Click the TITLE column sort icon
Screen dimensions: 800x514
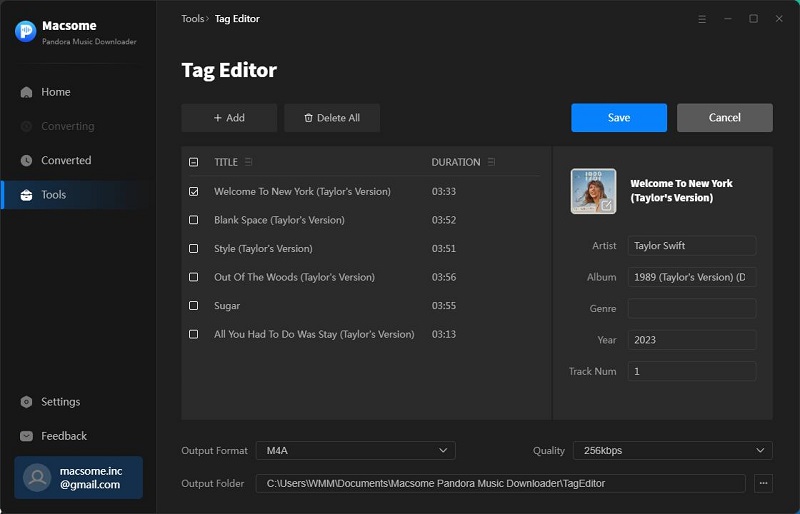click(248, 162)
